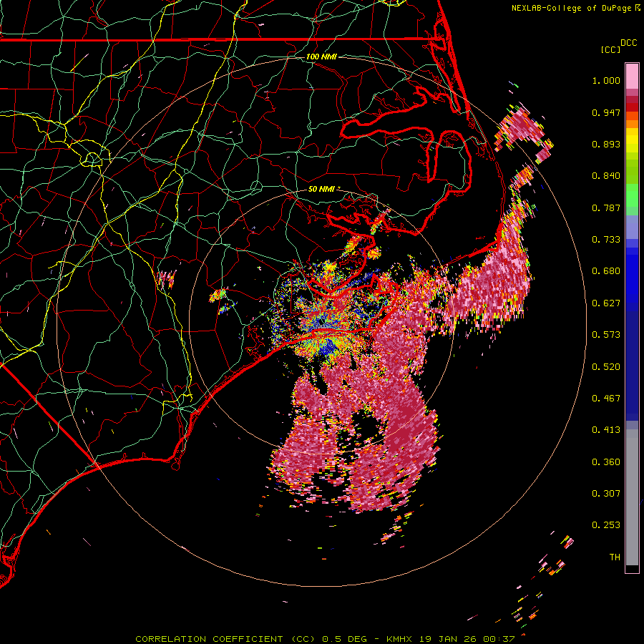Viewport: 644px width, 644px height.
Task: Click the 0.573 value on the color scale
Action: point(606,335)
